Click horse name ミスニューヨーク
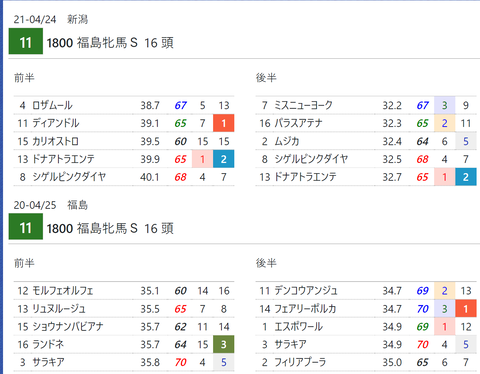 [x=303, y=105]
